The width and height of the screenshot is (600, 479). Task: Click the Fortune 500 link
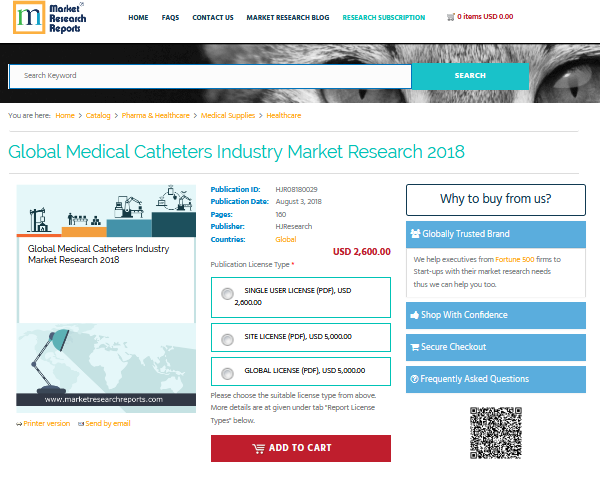pyautogui.click(x=515, y=259)
